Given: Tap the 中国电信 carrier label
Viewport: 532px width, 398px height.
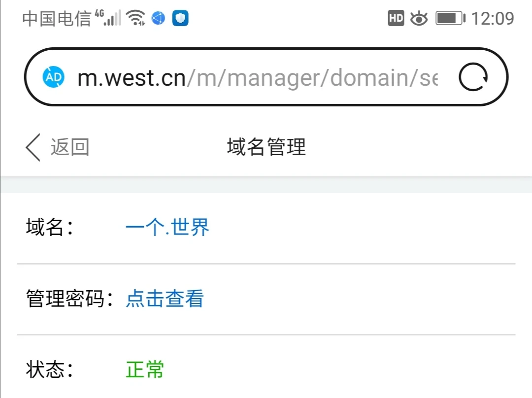Looking at the screenshot, I should (x=57, y=19).
